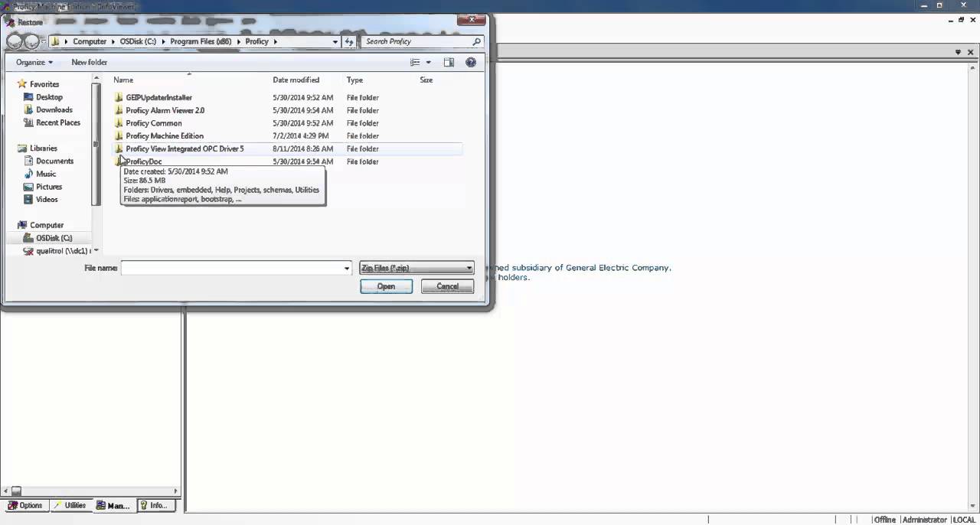The width and height of the screenshot is (980, 525).
Task: Click the Open button
Action: coord(386,286)
